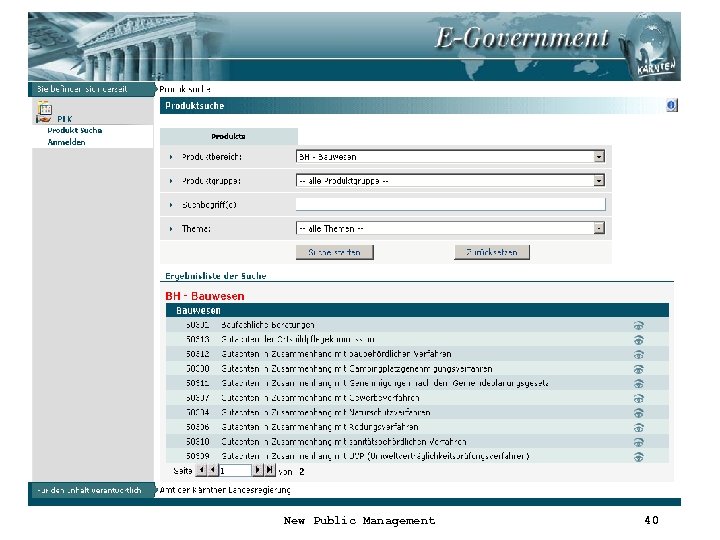720x540 pixels.
Task: Open the Produktbereich dropdown
Action: tap(599, 157)
